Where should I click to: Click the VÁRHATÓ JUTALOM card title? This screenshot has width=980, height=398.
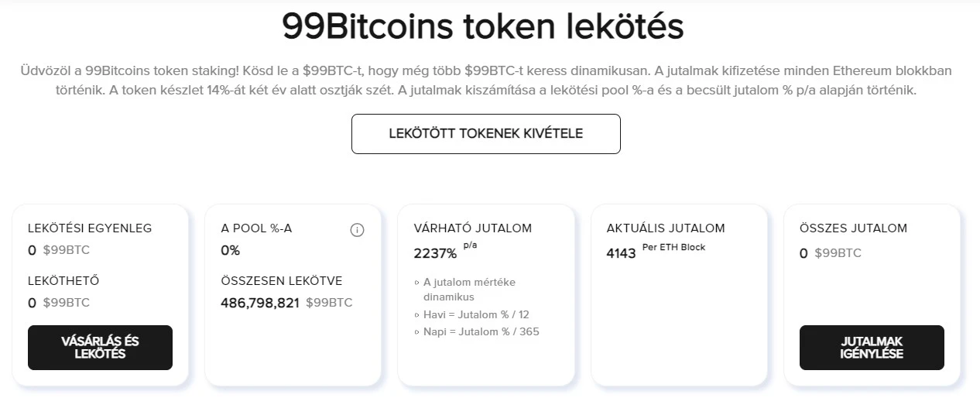point(473,228)
